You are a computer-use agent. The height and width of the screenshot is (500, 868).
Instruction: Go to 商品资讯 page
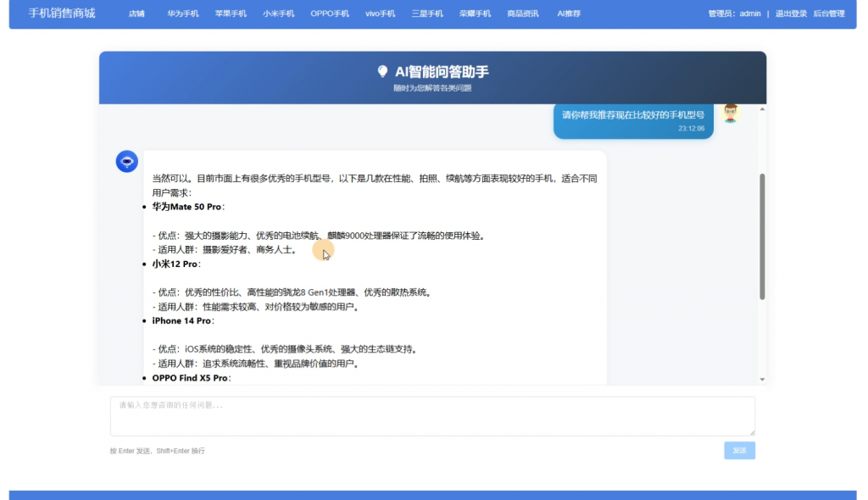point(522,14)
